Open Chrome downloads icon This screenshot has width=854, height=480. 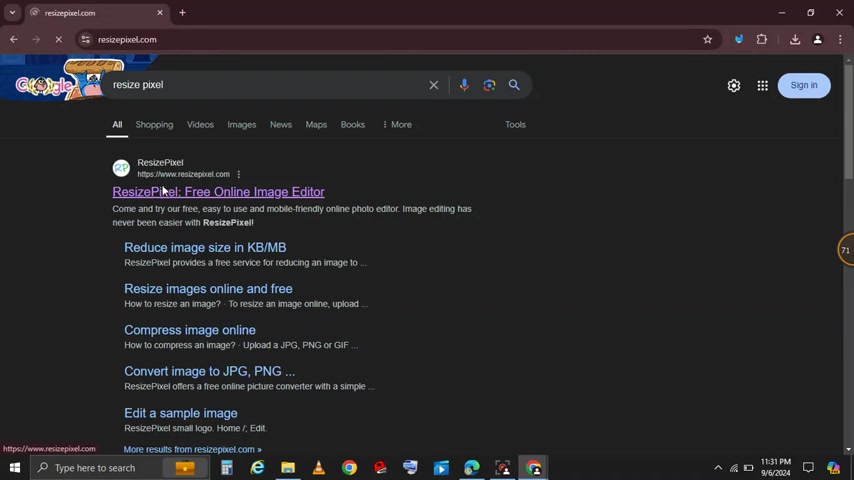pyautogui.click(x=795, y=40)
